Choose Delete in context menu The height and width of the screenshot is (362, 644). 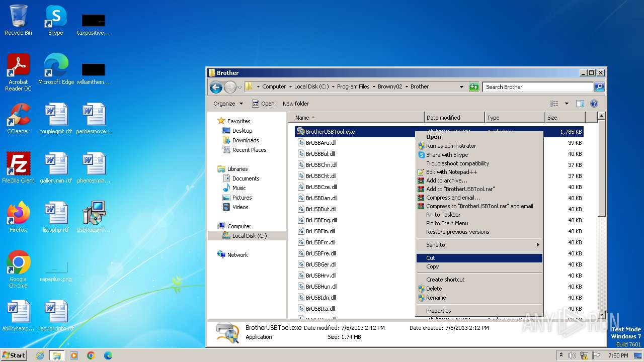(479, 289)
